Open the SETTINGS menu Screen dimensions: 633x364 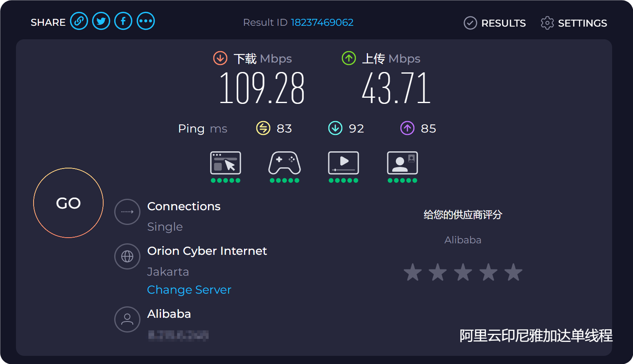coord(574,23)
